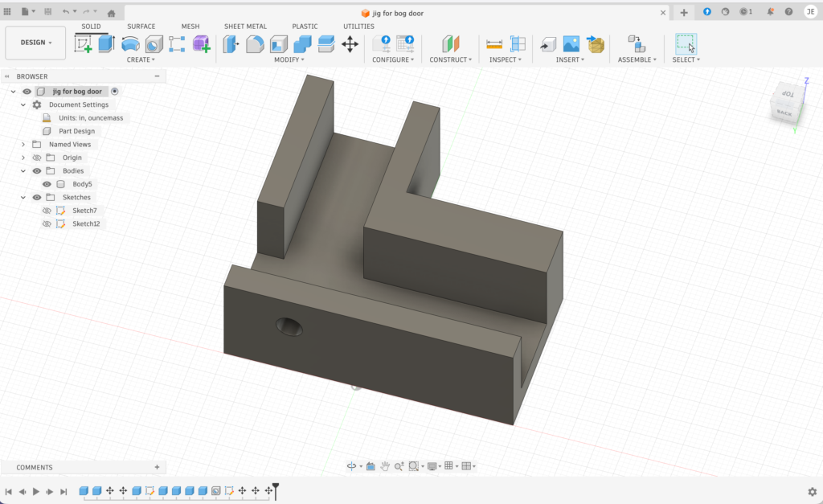Select the Measure tool in Inspect

[x=494, y=44]
